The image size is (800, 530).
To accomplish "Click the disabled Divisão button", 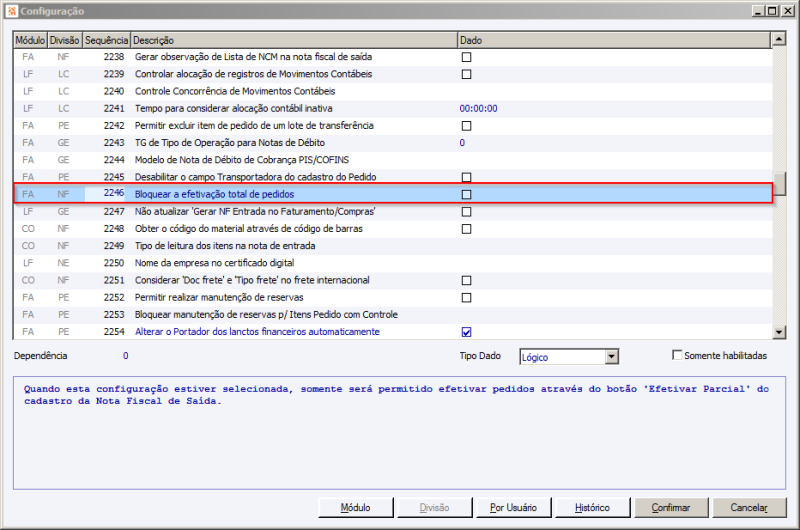I will pos(434,508).
